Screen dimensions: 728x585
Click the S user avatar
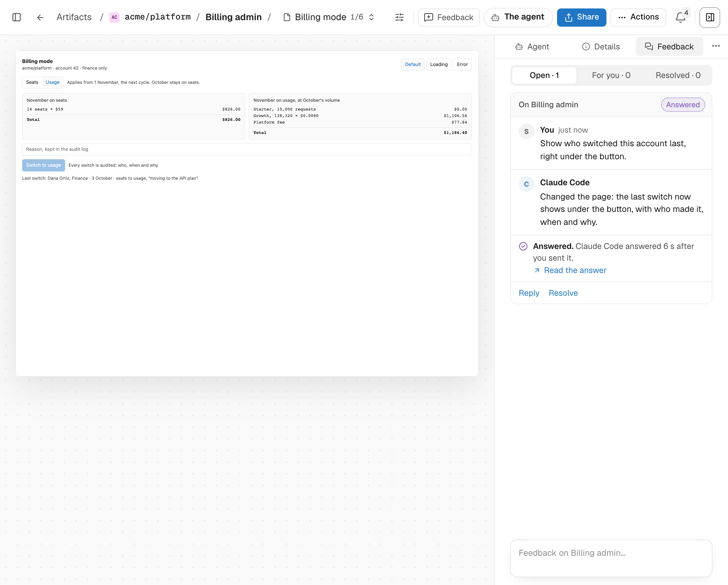[x=526, y=131]
